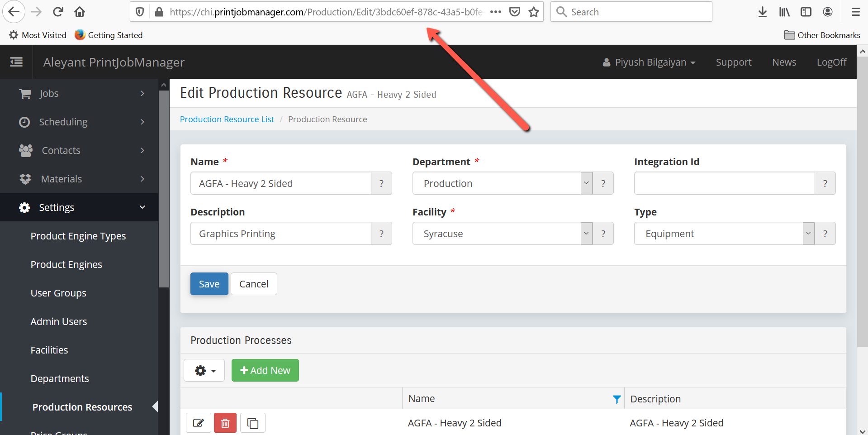Collapse the Settings sidebar menu
Image resolution: width=868 pixels, height=435 pixels.
pos(79,207)
